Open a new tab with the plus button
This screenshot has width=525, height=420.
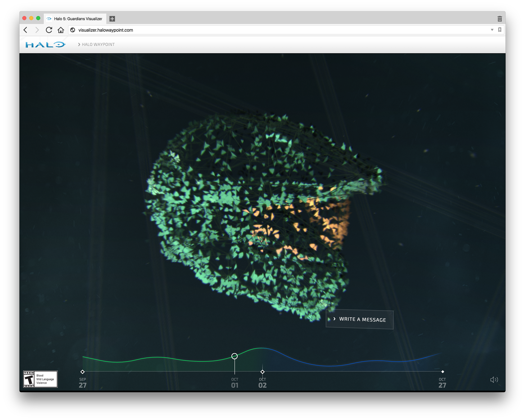click(x=112, y=19)
